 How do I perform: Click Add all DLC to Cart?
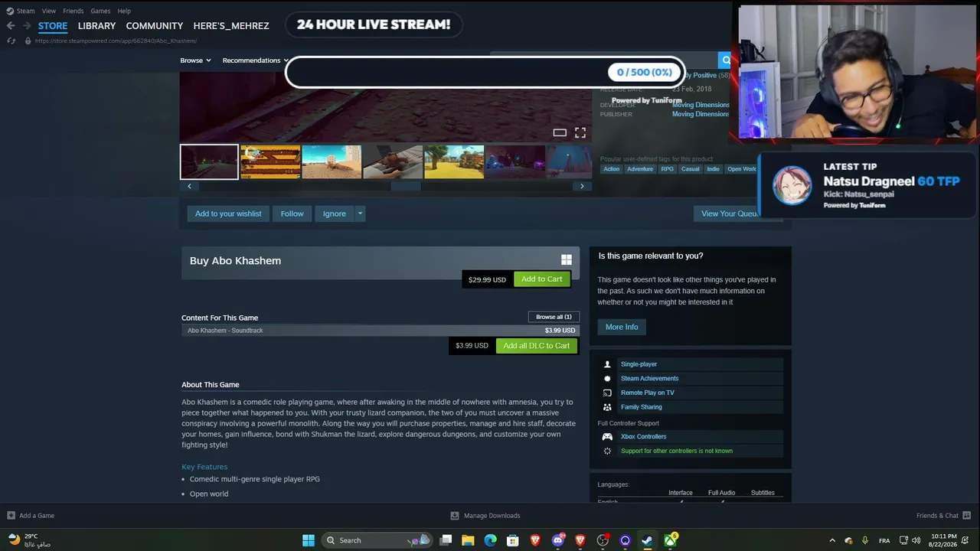[x=537, y=346]
